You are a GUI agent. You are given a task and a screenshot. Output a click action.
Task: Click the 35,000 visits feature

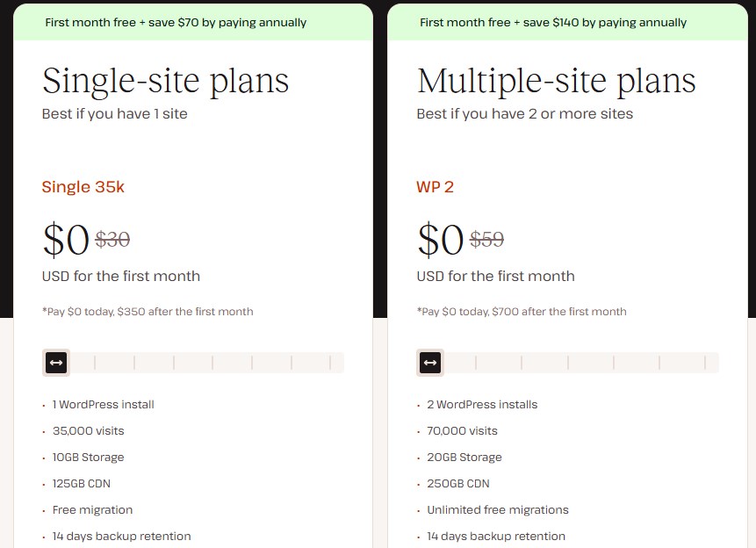88,431
